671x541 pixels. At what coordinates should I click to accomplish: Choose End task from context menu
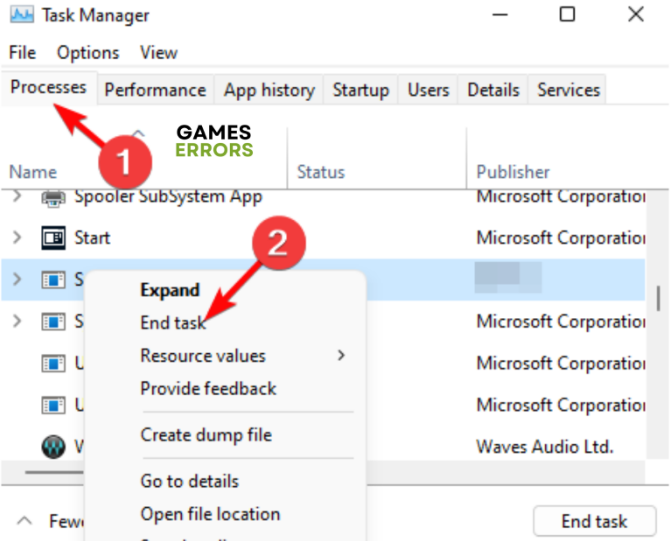(173, 323)
